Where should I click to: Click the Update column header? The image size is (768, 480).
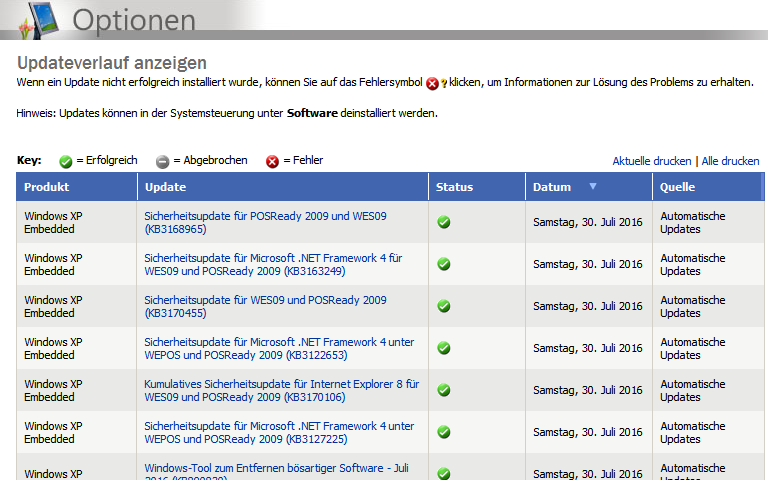pyautogui.click(x=165, y=187)
